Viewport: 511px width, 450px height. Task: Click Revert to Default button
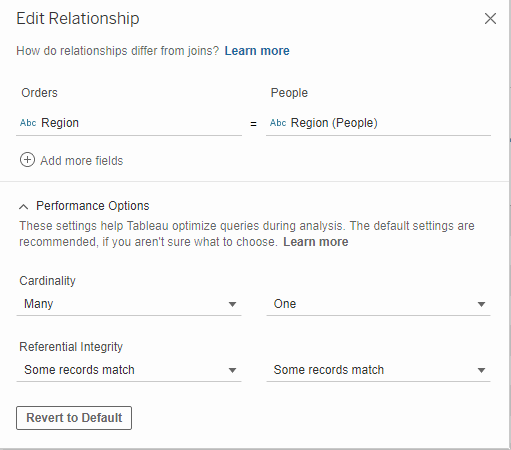click(x=74, y=418)
